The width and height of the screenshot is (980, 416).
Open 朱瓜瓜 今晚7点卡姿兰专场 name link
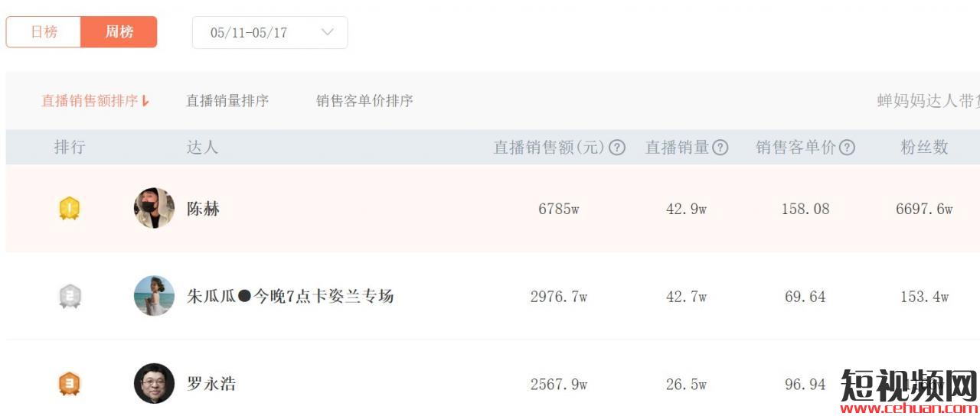pyautogui.click(x=290, y=297)
